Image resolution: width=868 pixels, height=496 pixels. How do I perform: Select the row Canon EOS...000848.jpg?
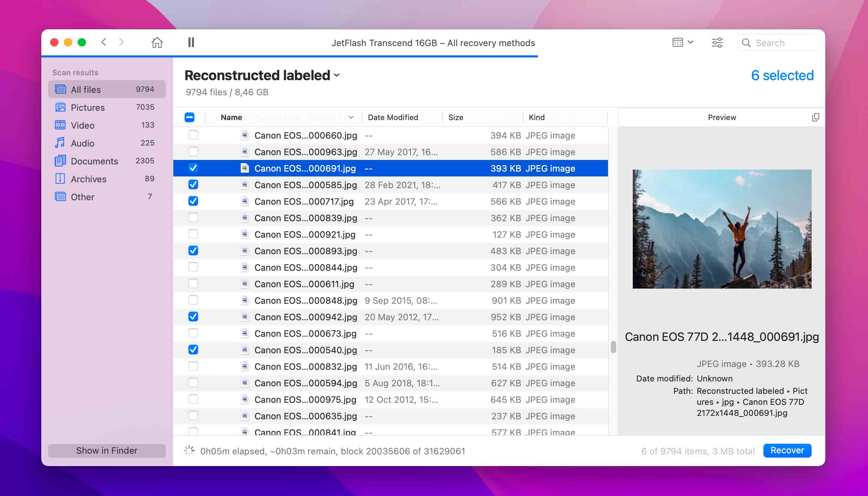click(x=391, y=300)
